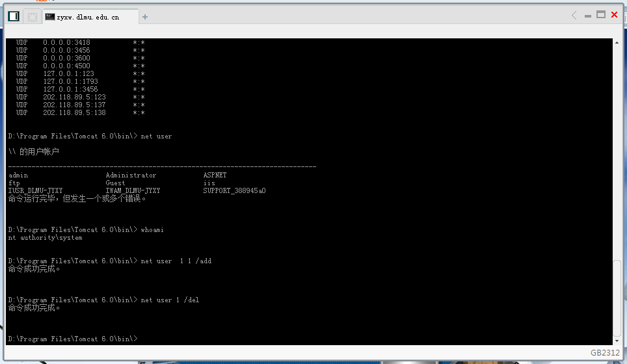Click the '命令运行完毕，但发生一个或多个错误' message
Viewport: 627px width, 364px height.
(x=77, y=199)
